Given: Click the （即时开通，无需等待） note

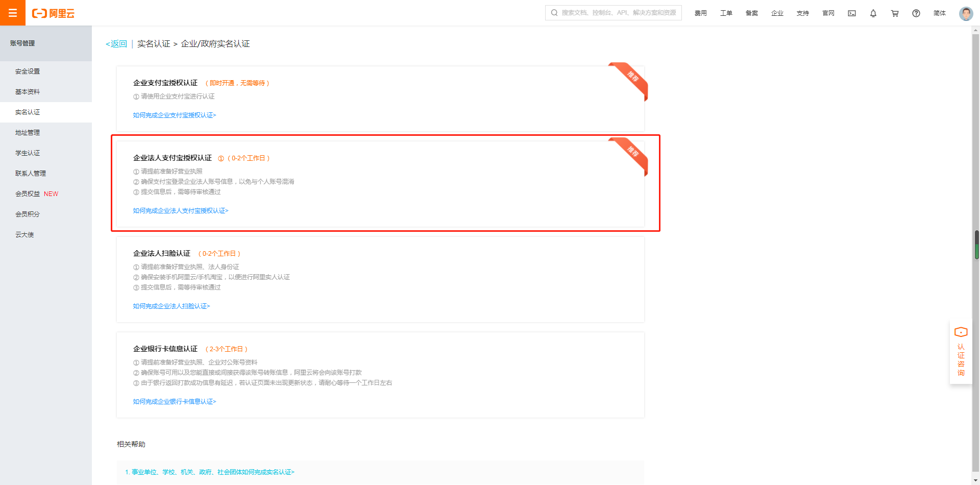Looking at the screenshot, I should point(237,83).
